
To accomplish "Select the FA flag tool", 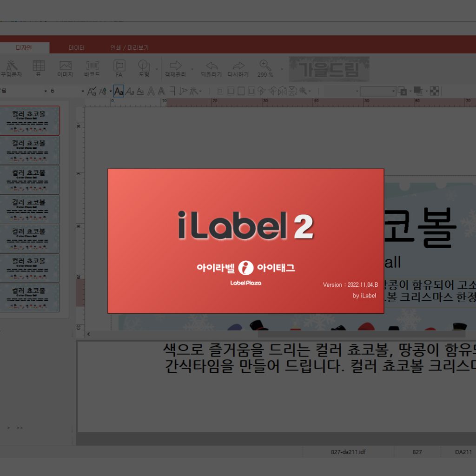I will tap(119, 68).
